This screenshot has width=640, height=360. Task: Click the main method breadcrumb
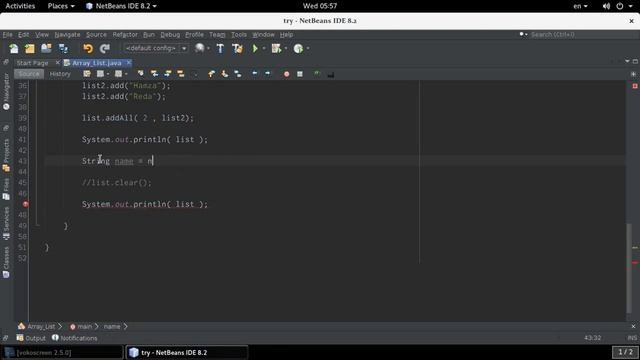81,327
